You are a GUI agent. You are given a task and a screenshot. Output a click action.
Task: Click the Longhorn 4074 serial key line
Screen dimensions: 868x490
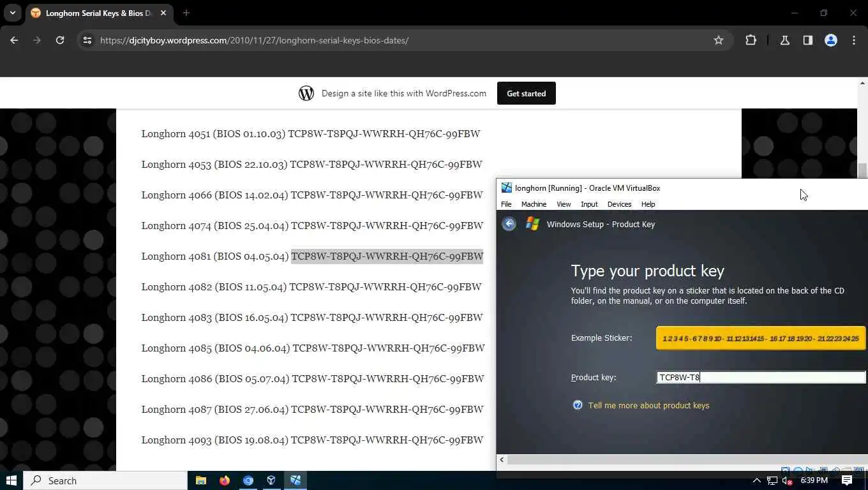coord(312,225)
